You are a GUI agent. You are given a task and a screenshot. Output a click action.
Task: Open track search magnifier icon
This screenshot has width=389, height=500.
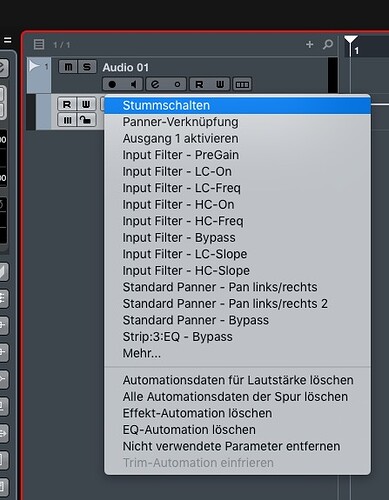pyautogui.click(x=328, y=44)
